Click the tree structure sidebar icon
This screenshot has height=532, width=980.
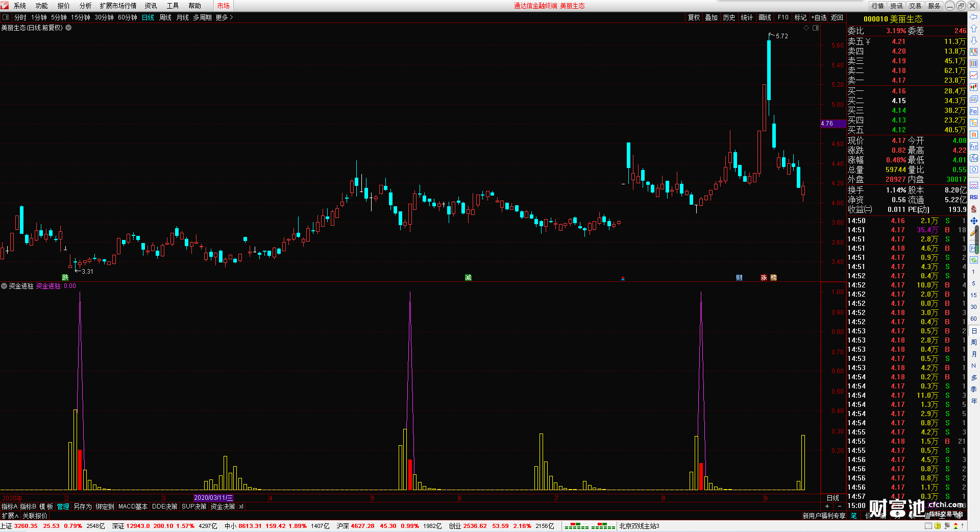coord(973,123)
